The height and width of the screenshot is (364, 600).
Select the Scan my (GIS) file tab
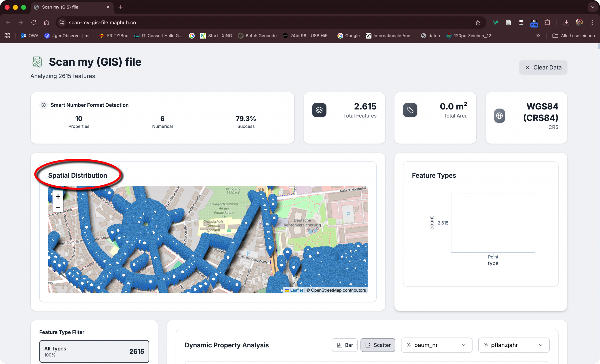60,7
